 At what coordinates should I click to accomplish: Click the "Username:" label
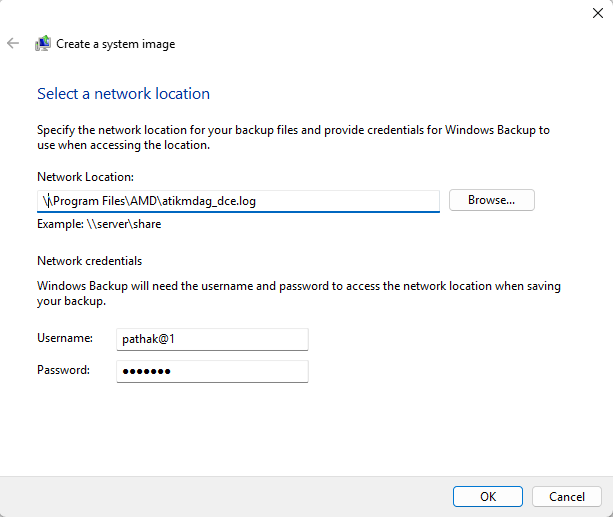(x=65, y=339)
